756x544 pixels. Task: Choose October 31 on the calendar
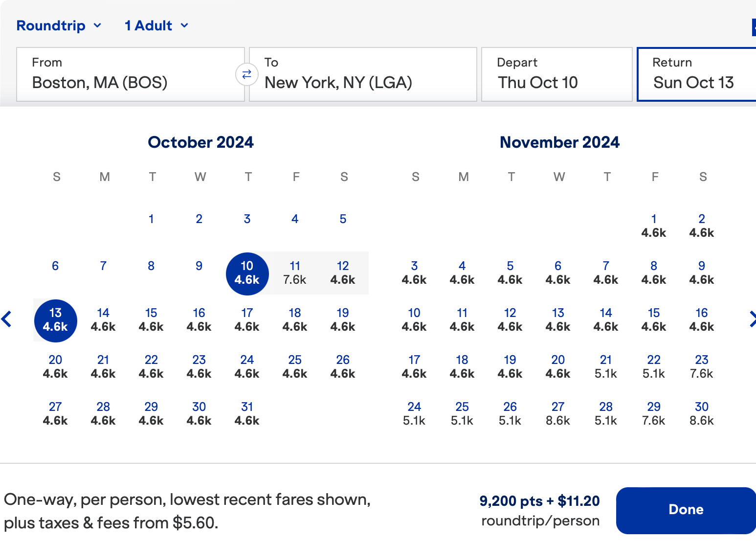click(247, 413)
